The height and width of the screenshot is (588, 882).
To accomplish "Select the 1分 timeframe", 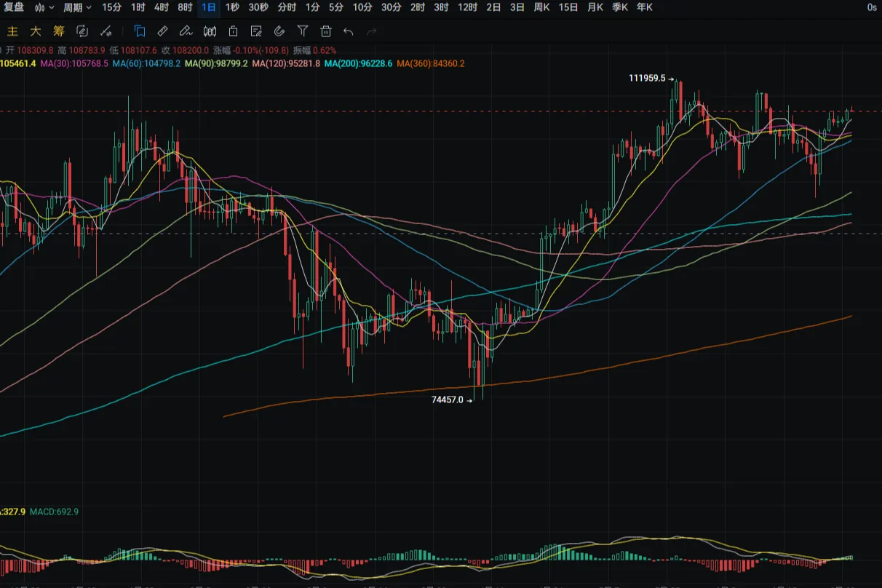I will (312, 7).
